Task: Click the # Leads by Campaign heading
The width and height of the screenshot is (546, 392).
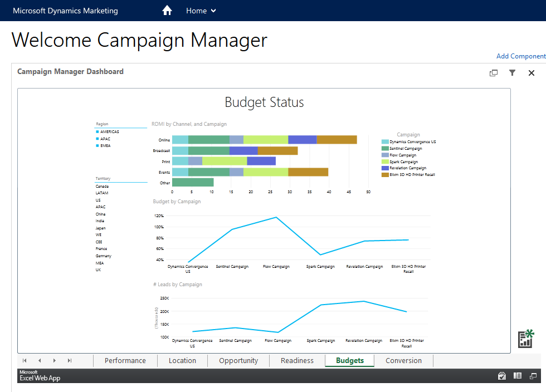Action: click(178, 285)
